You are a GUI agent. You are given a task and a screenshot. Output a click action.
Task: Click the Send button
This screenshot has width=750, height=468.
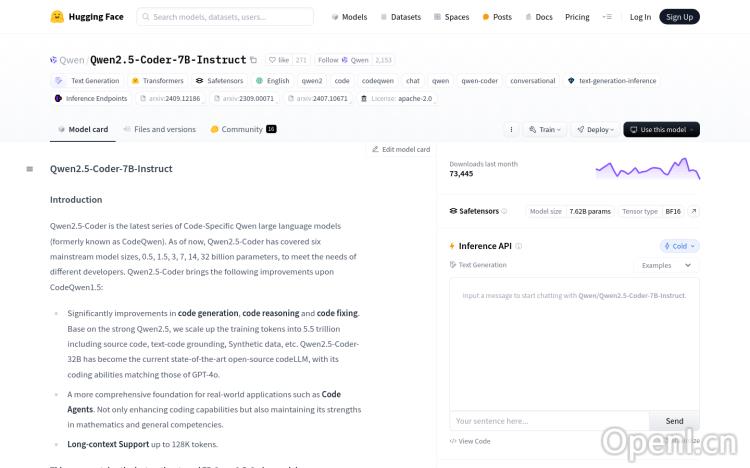pyautogui.click(x=674, y=421)
